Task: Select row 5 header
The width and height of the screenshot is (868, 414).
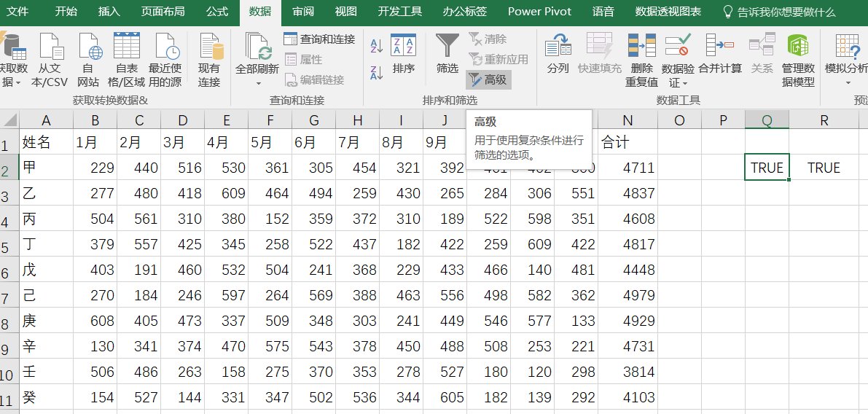Action: tap(9, 244)
